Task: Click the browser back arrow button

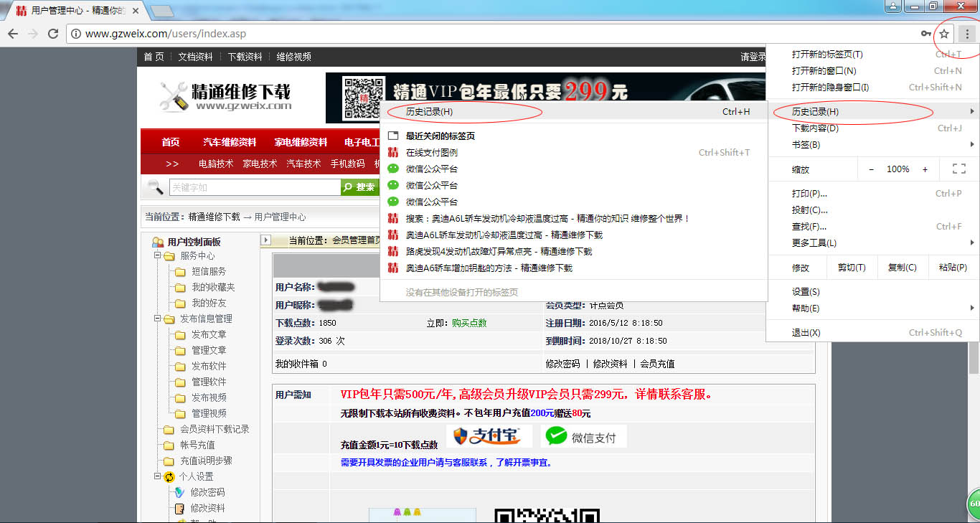Action: point(12,34)
